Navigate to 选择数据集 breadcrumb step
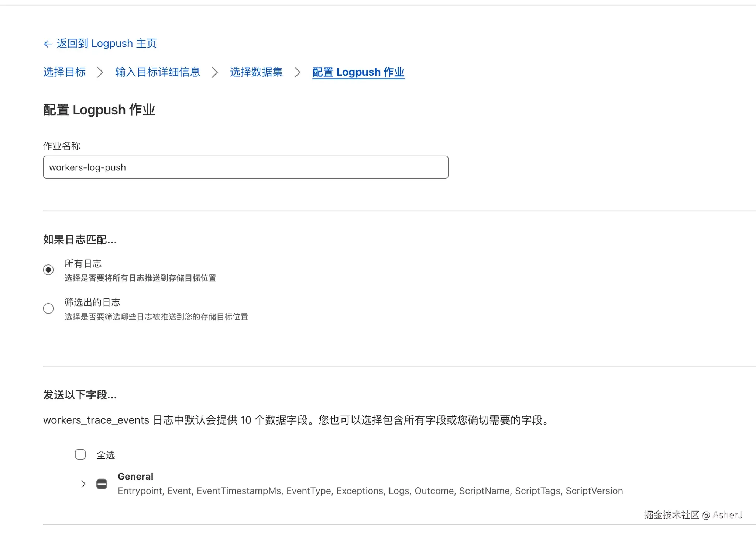 (256, 72)
